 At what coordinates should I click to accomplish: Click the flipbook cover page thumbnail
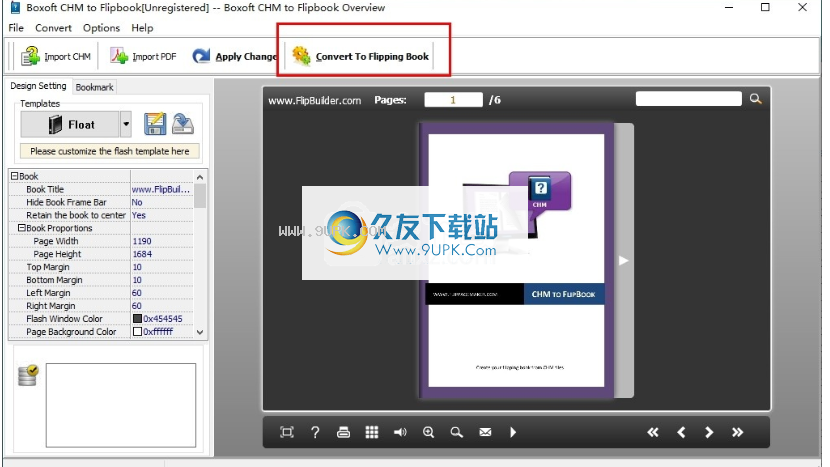(516, 260)
